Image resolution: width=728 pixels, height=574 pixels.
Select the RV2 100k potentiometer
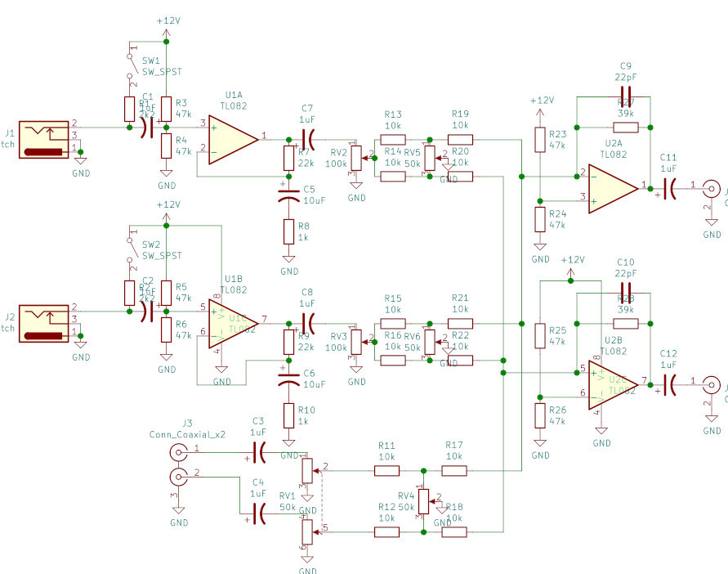click(x=356, y=158)
